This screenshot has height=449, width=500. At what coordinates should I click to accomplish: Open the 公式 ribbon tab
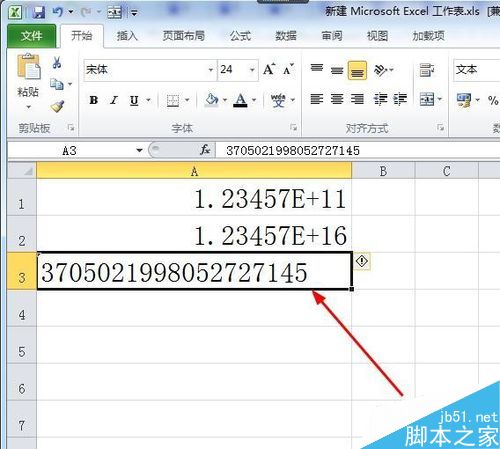coord(240,35)
